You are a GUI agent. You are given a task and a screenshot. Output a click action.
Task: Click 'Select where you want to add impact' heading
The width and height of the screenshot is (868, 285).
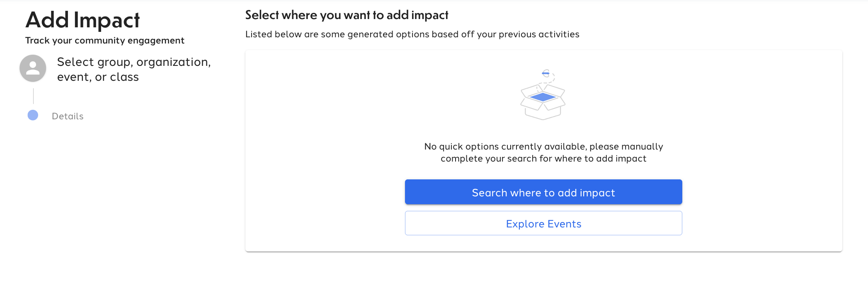pyautogui.click(x=347, y=15)
